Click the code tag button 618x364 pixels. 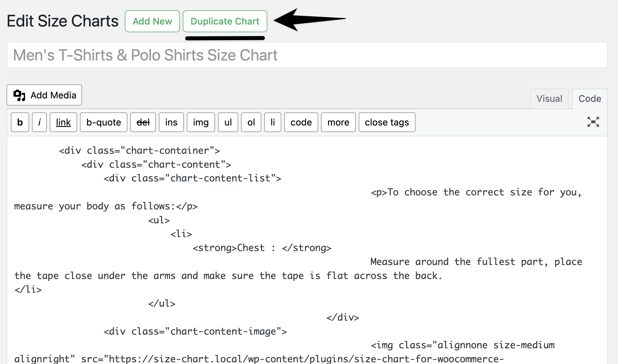[x=301, y=122]
